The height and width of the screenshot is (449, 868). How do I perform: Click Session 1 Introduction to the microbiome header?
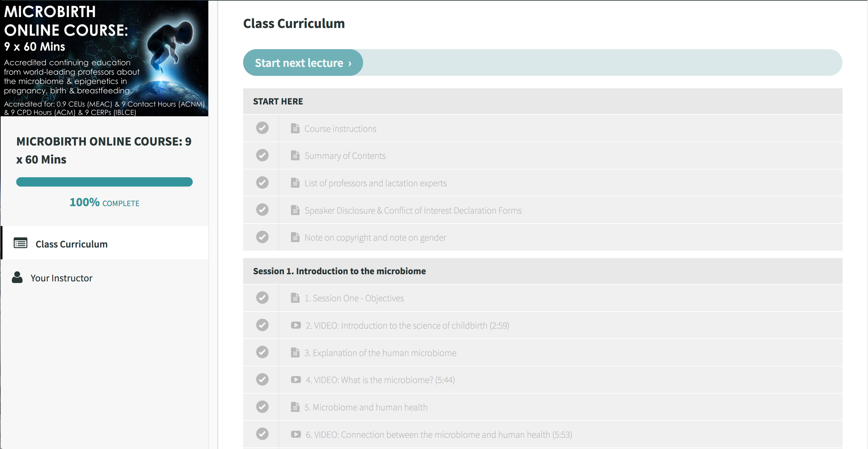542,271
